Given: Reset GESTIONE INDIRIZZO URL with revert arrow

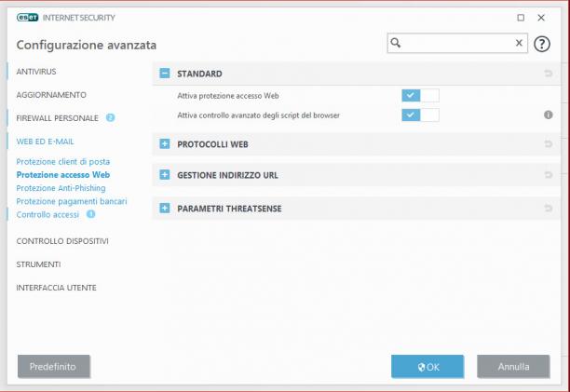Looking at the screenshot, I should coord(549,175).
